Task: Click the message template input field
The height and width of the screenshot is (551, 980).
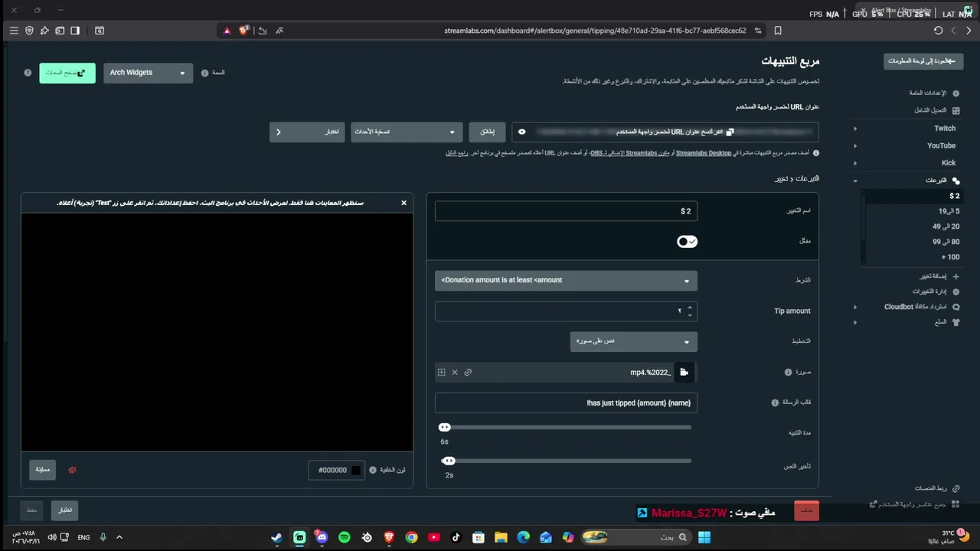Action: pos(566,403)
